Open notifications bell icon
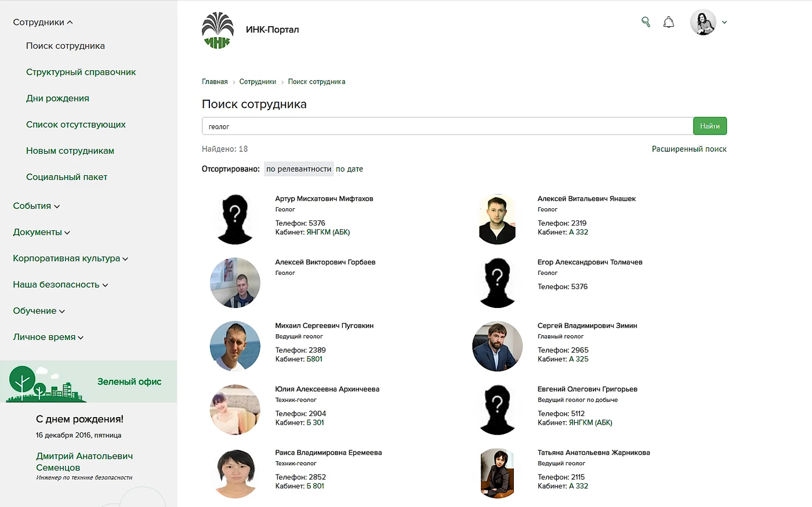 (669, 23)
